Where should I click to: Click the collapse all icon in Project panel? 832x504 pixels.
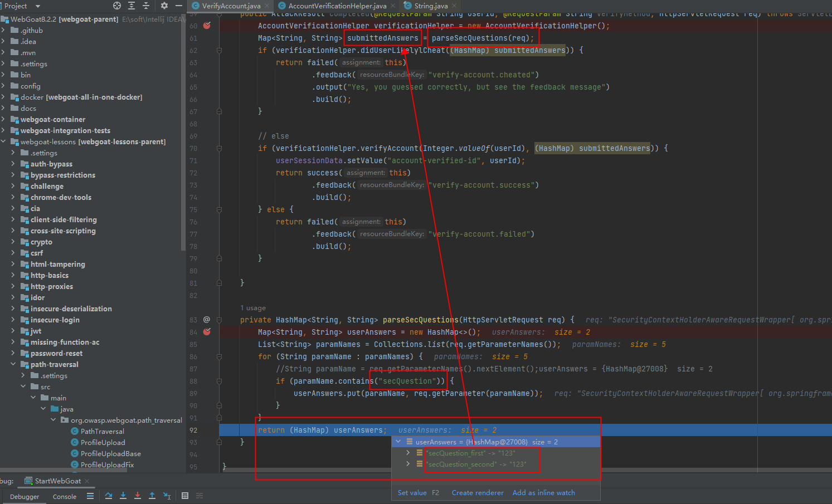[146, 6]
